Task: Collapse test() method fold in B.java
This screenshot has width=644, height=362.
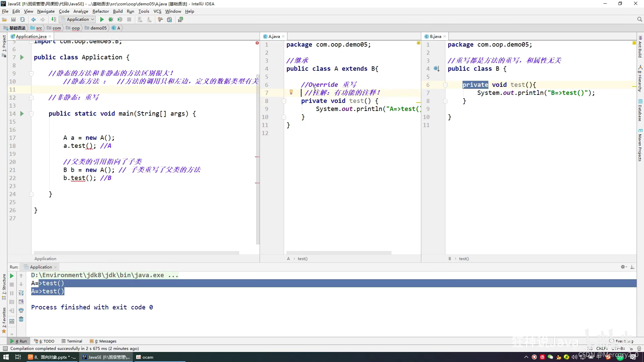Action: (x=445, y=85)
